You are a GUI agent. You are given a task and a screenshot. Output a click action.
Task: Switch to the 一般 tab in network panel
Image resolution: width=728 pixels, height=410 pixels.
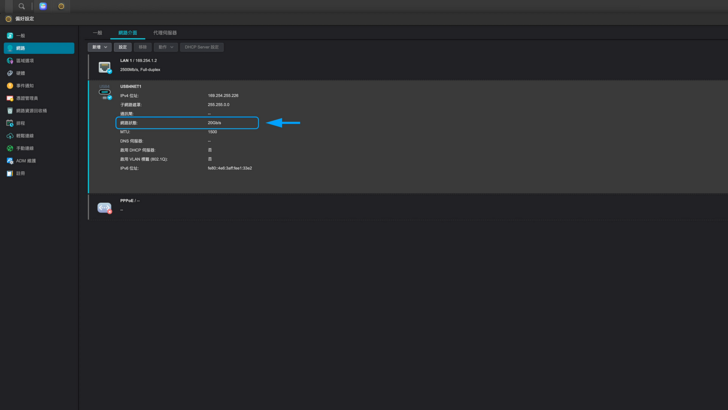point(98,33)
